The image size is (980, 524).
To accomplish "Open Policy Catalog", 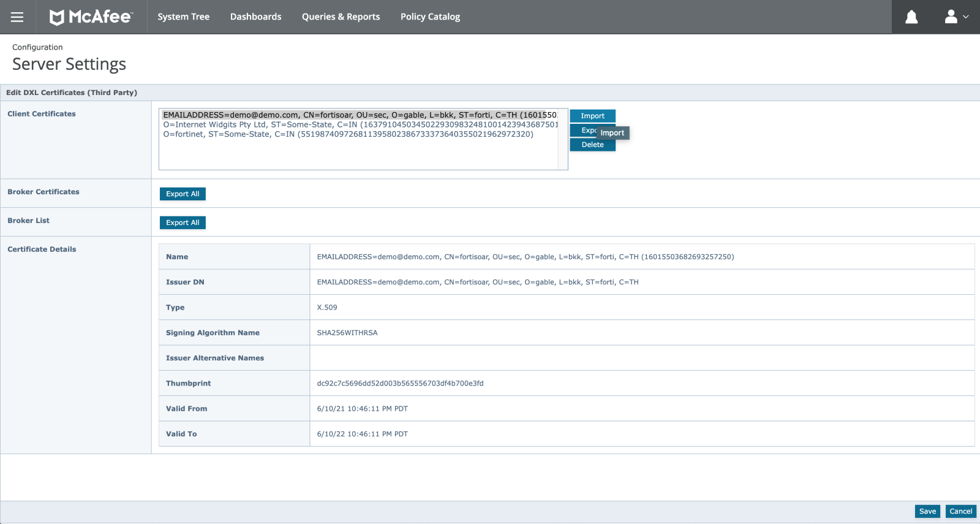I will coord(430,17).
